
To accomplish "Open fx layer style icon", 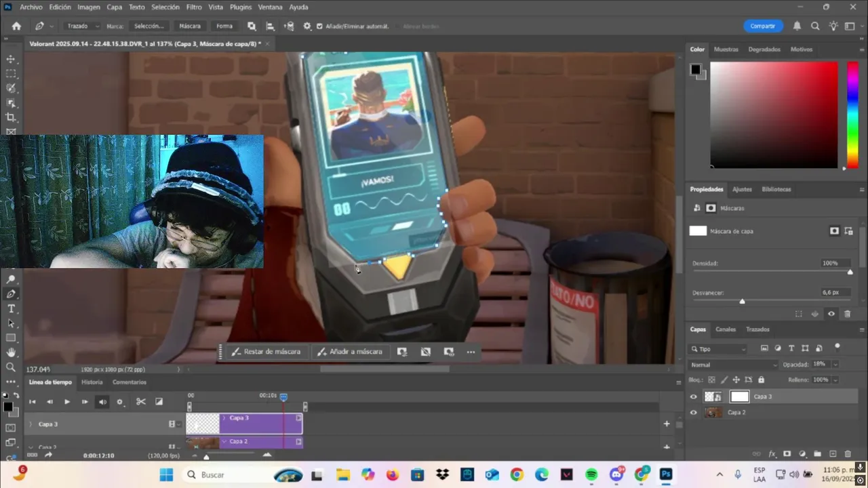I will tap(772, 453).
